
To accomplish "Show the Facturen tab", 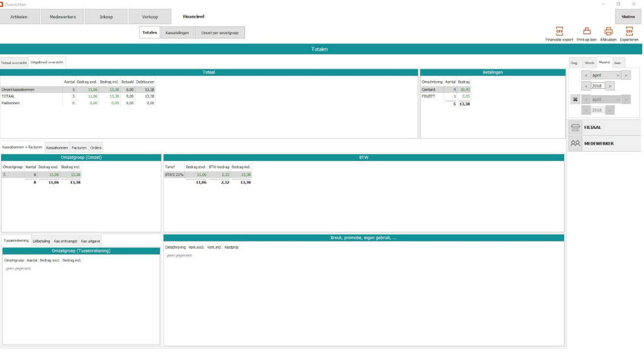I will [79, 148].
